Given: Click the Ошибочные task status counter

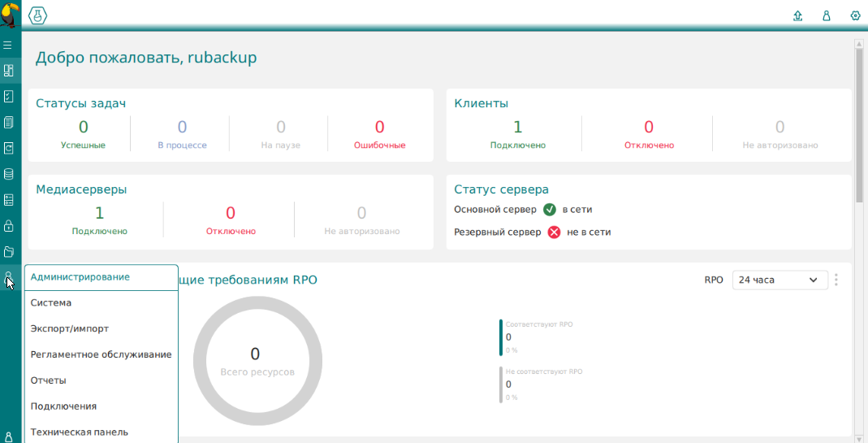Looking at the screenshot, I should coord(379,134).
